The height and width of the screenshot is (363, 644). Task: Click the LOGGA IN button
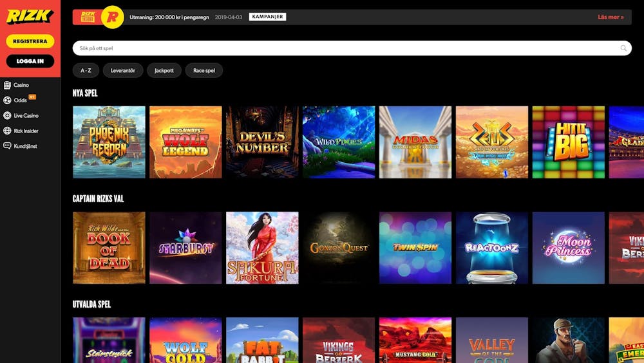tap(30, 60)
